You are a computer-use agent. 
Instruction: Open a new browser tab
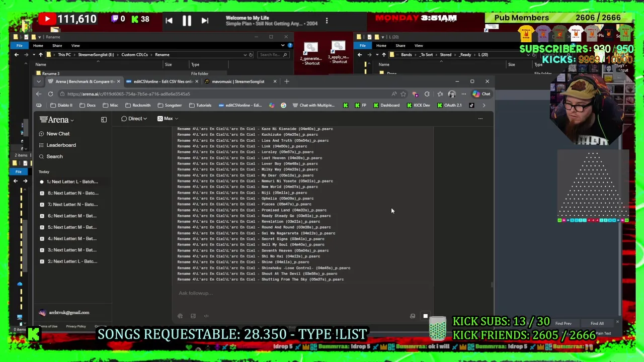pyautogui.click(x=287, y=81)
